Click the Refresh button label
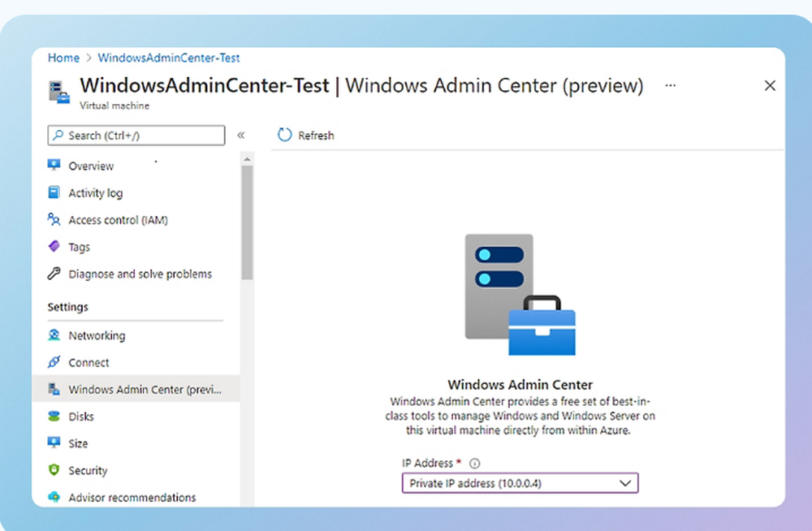This screenshot has width=812, height=531. click(x=316, y=136)
